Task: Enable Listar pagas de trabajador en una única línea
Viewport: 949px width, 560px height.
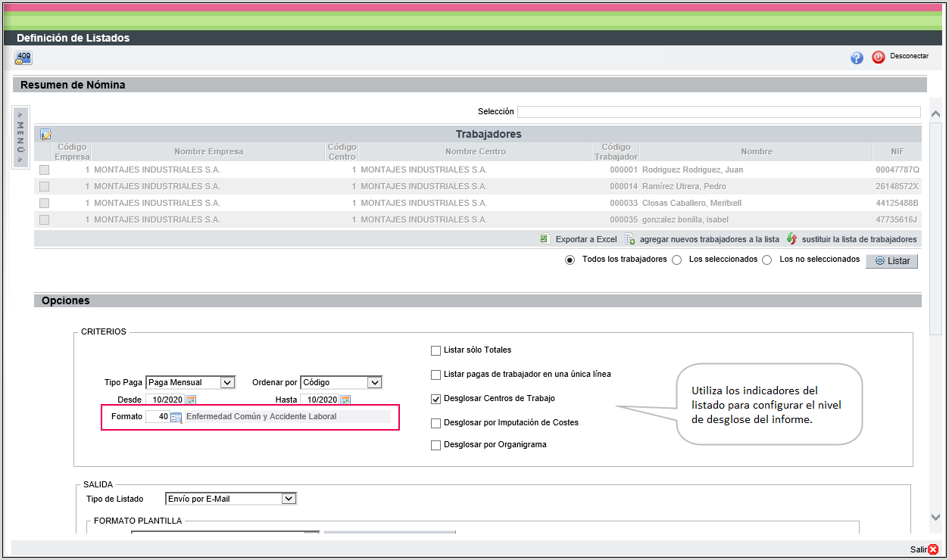Action: click(x=435, y=375)
